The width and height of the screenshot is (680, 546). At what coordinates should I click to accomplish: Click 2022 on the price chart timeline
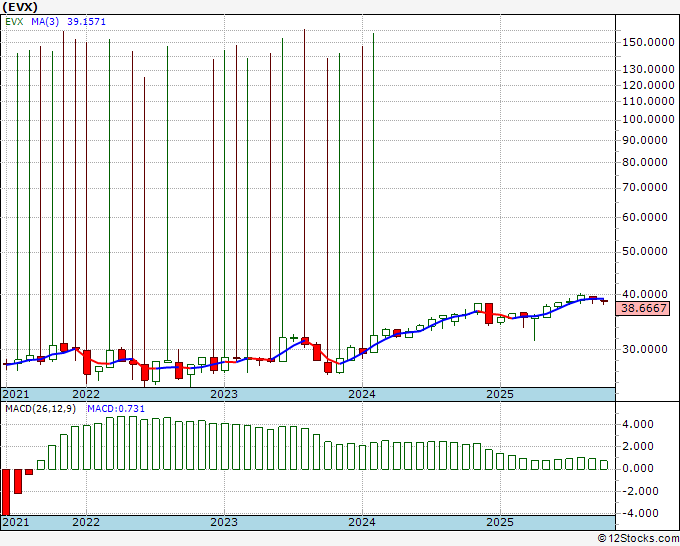[x=86, y=394]
